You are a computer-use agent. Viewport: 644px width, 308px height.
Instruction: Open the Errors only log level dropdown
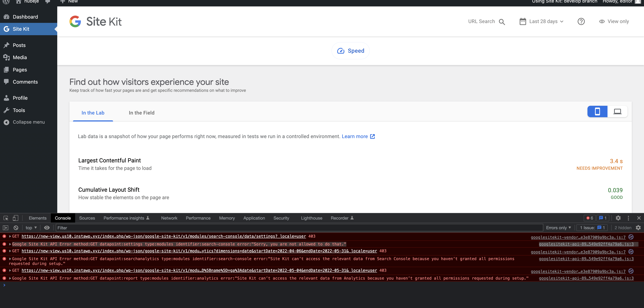(x=558, y=228)
